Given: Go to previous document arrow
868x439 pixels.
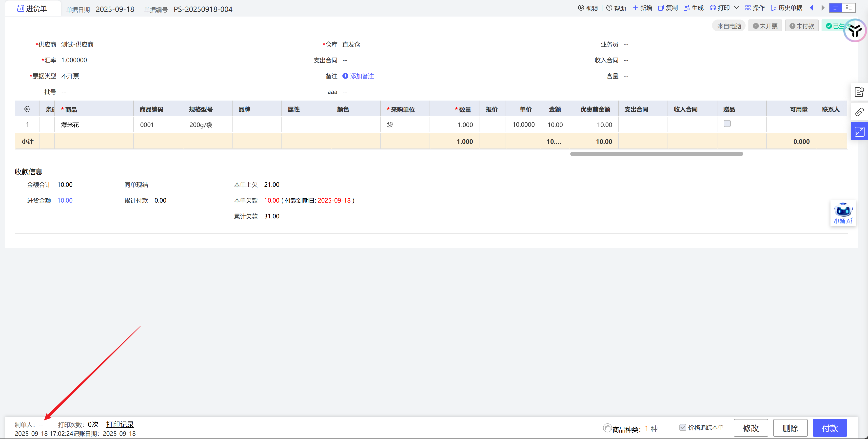Looking at the screenshot, I should (x=811, y=8).
